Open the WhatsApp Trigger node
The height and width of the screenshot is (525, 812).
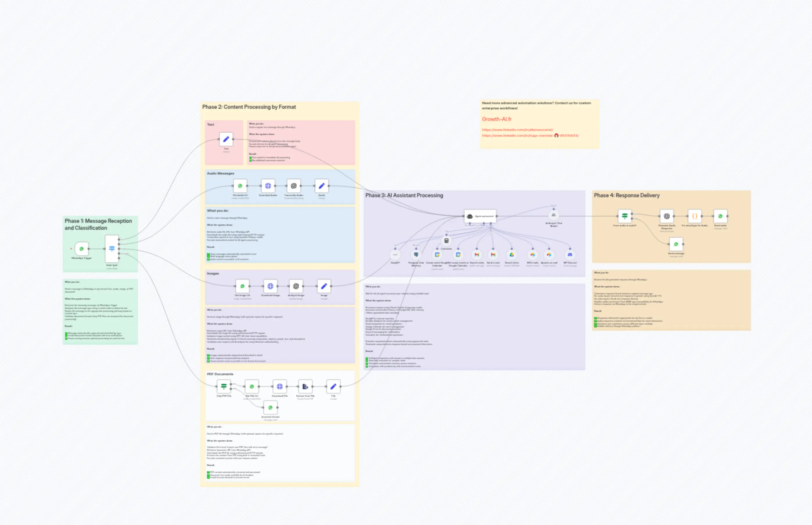click(81, 249)
